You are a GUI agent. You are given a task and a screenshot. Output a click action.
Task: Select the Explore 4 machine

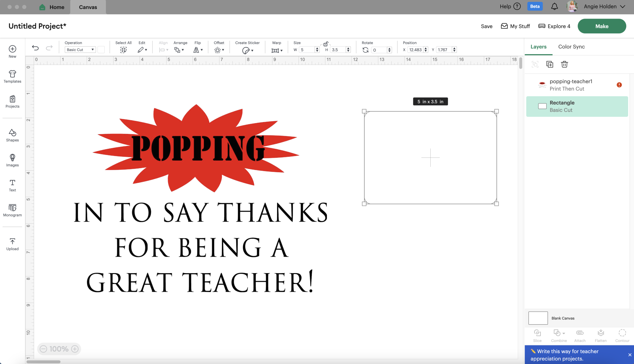coord(554,26)
